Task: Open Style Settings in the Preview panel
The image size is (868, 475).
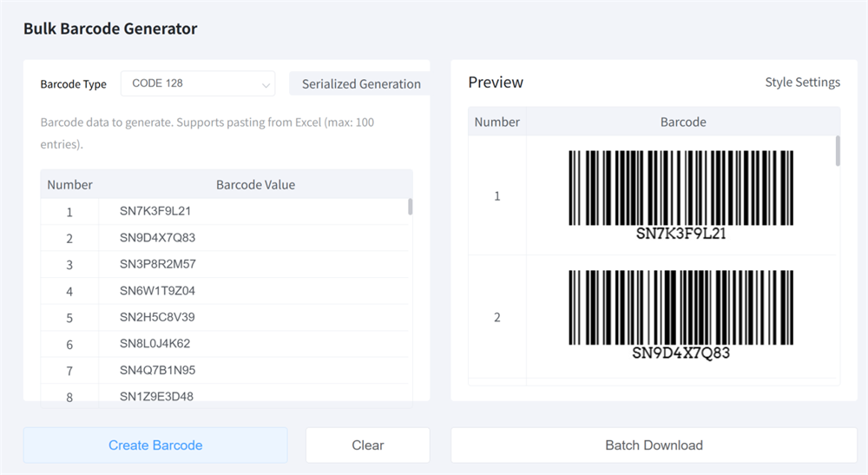Action: 802,82
